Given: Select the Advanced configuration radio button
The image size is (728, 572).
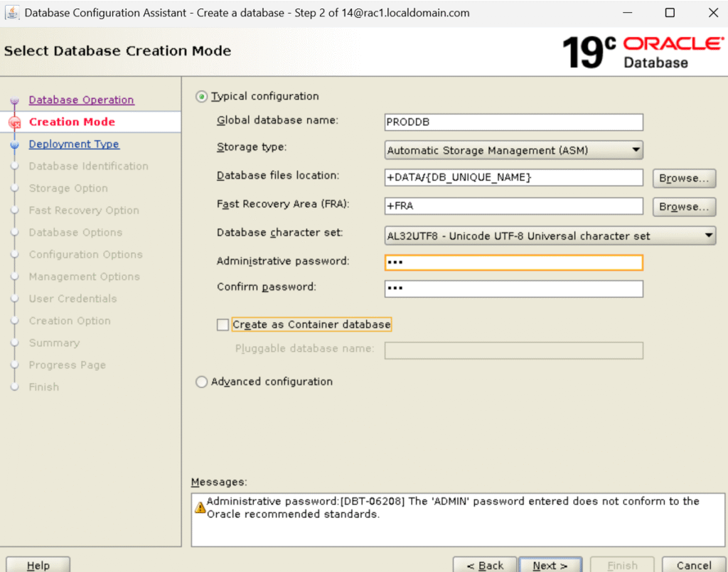Looking at the screenshot, I should pos(202,382).
